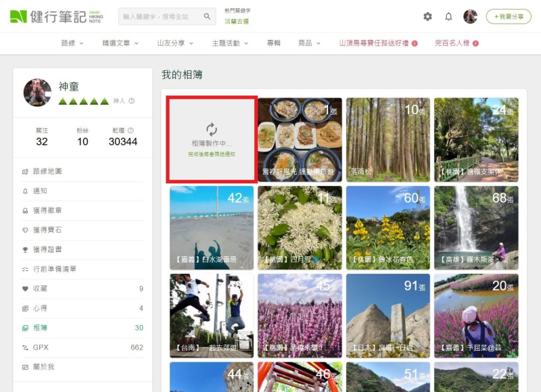The height and width of the screenshot is (392, 541).
Task: Expand the 精選文章 dropdown menu
Action: tap(120, 43)
